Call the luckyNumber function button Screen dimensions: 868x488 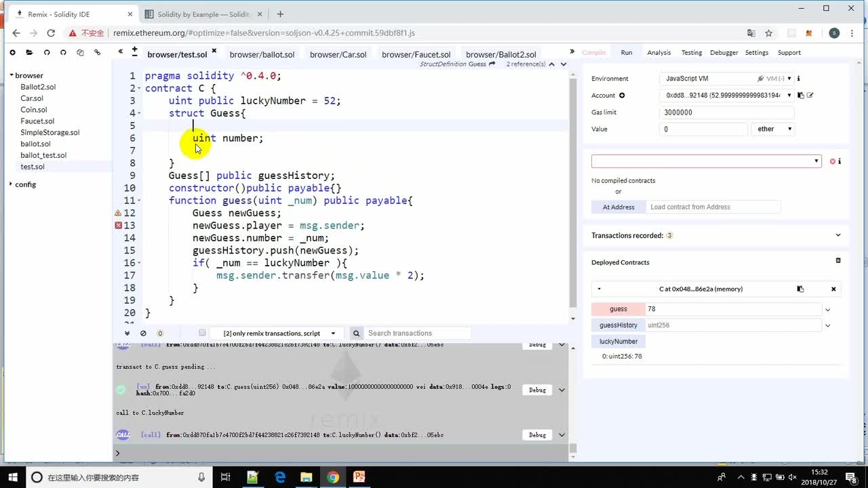pyautogui.click(x=618, y=342)
